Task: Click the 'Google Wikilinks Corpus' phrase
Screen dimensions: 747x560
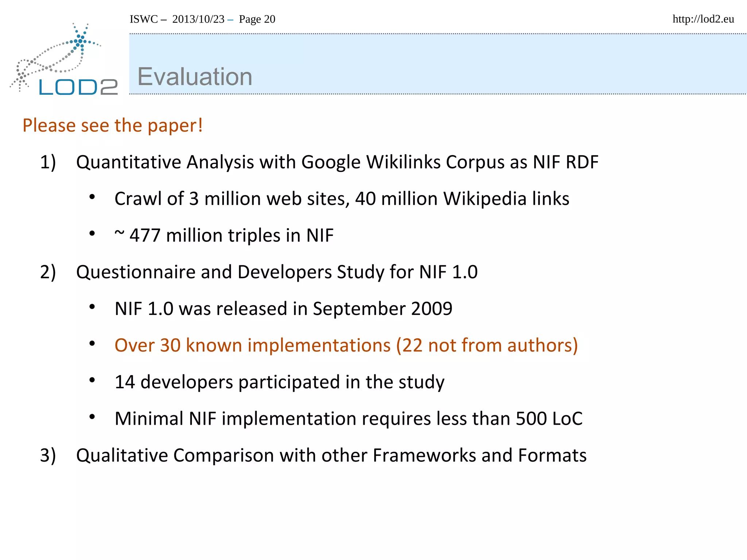Action: (403, 162)
